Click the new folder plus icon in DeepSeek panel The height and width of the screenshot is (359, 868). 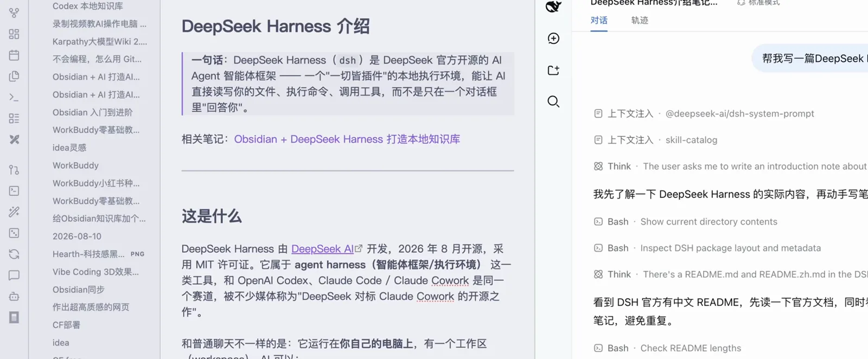point(553,70)
